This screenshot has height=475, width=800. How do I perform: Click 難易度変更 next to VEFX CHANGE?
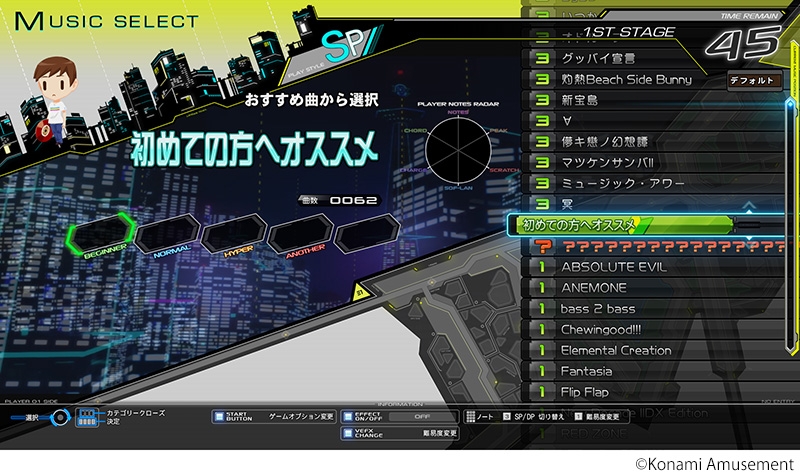(440, 433)
